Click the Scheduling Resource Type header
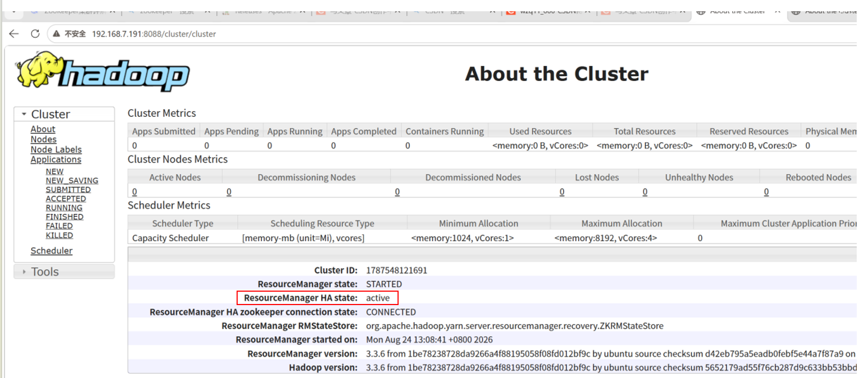868x378 pixels. 322,224
